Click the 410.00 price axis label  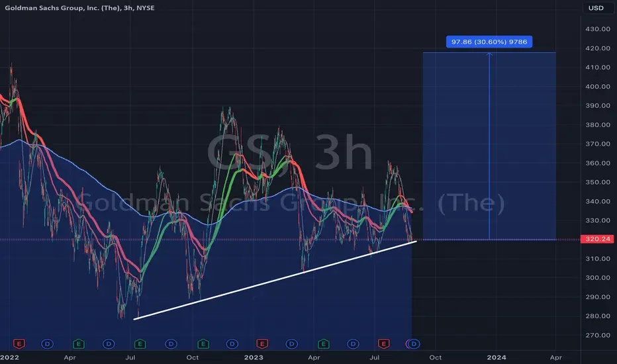(598, 68)
